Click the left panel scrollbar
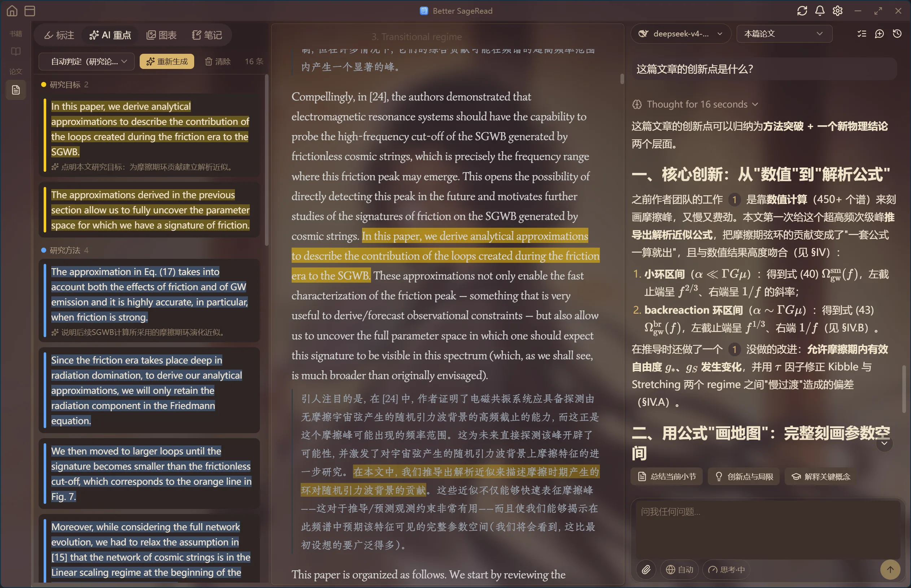Viewport: 911px width, 588px height. click(x=266, y=160)
